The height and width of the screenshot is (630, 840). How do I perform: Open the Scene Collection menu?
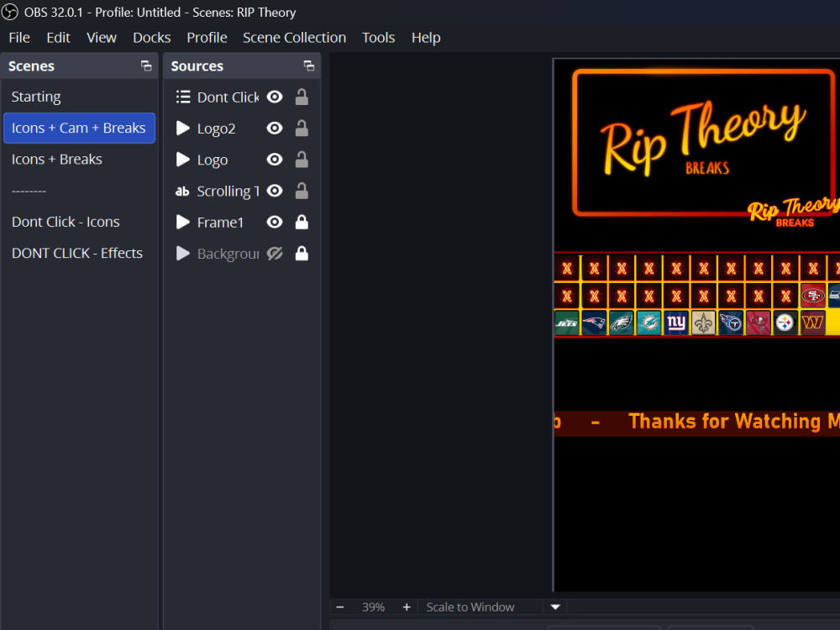pos(294,38)
